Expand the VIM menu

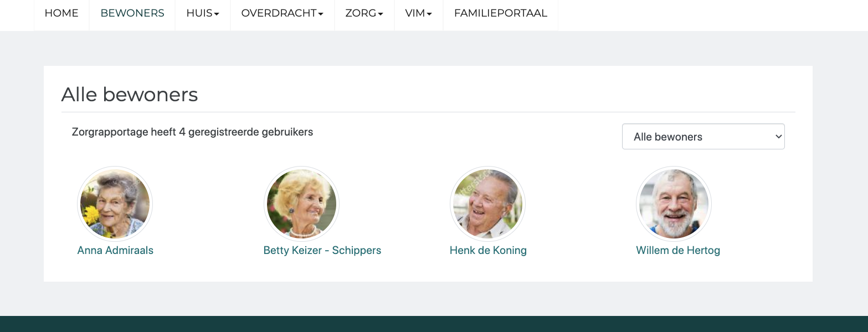point(419,13)
